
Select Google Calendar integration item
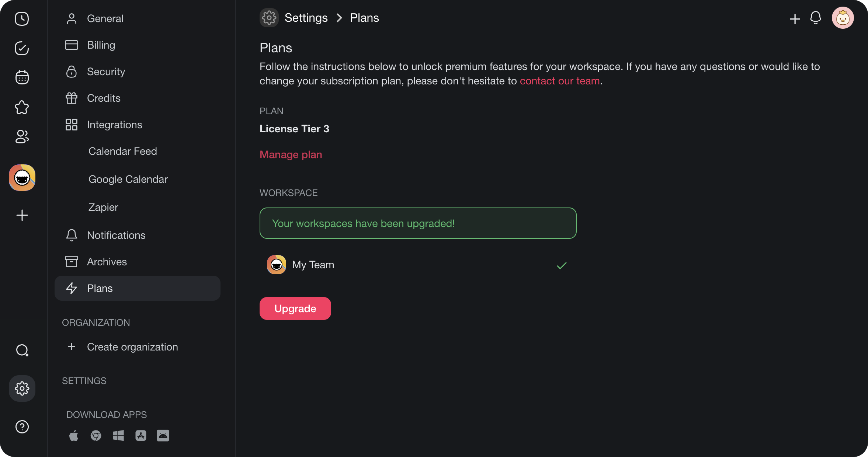pos(128,179)
